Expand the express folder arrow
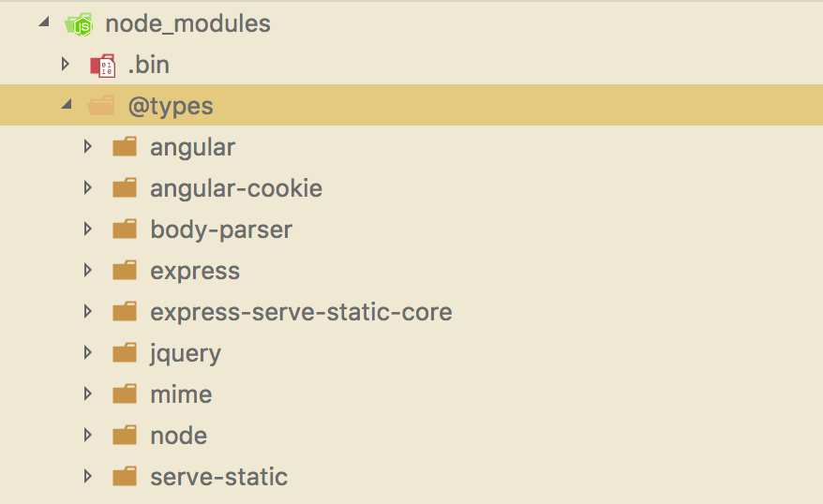This screenshot has height=504, width=823. coord(88,270)
